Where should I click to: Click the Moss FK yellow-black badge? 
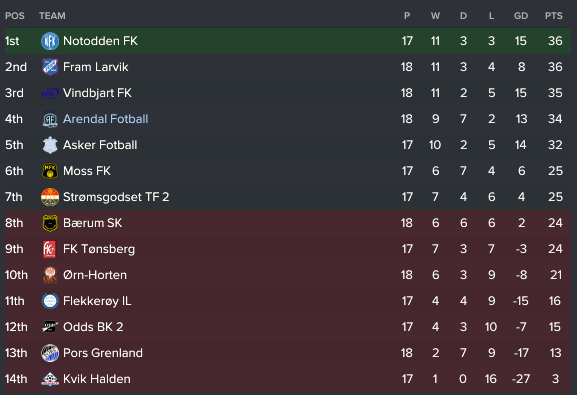coord(50,171)
